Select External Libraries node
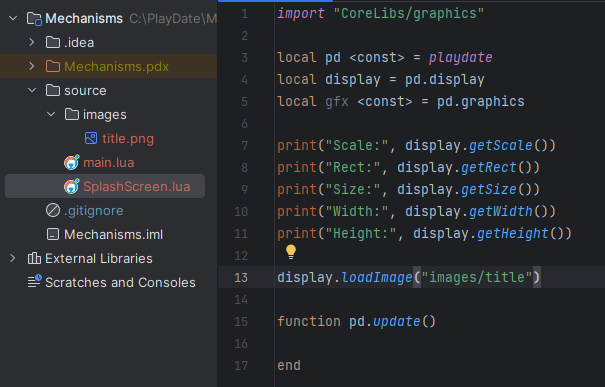 [x=99, y=258]
